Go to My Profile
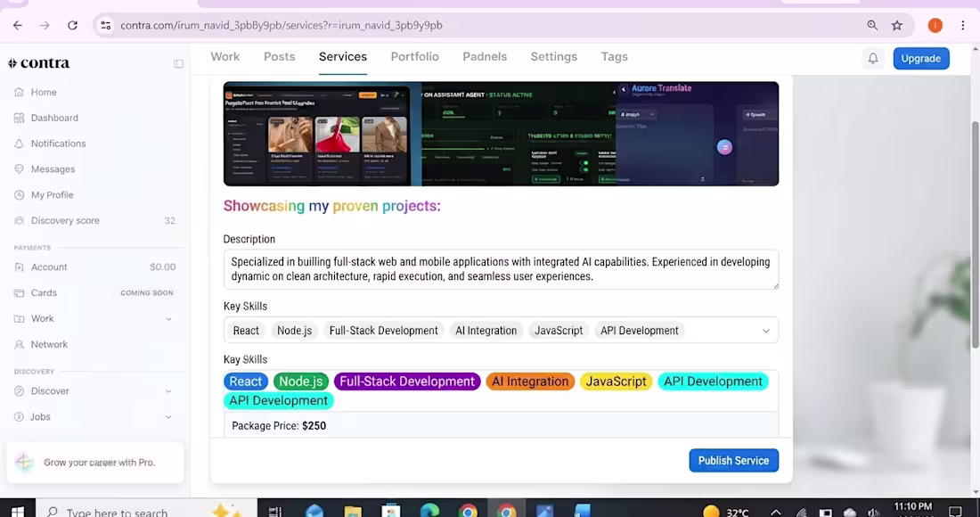 point(52,194)
